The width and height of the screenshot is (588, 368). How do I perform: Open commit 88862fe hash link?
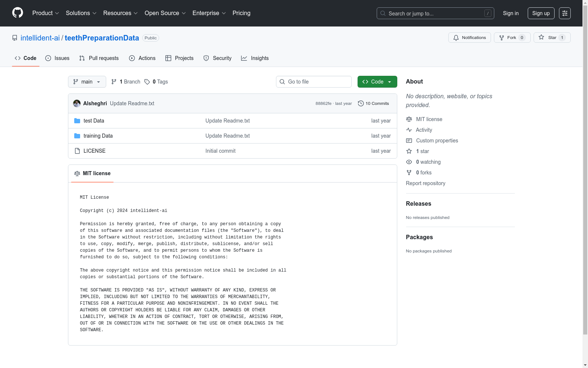point(323,103)
